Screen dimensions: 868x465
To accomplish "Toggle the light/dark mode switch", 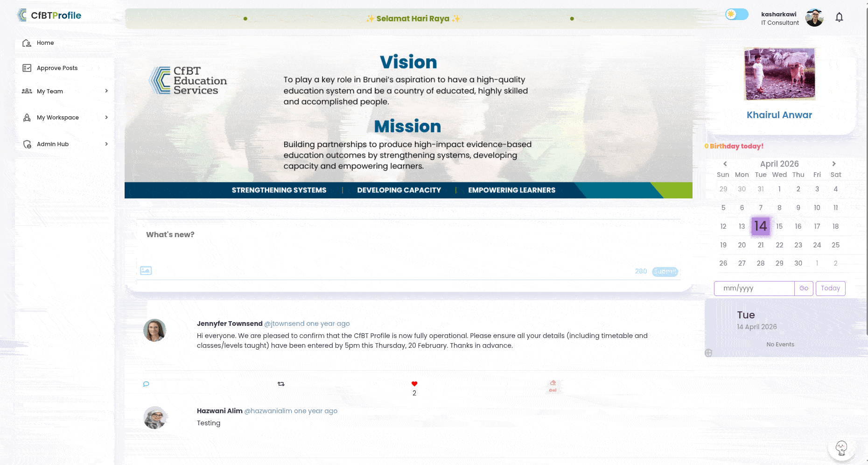I will click(x=736, y=14).
